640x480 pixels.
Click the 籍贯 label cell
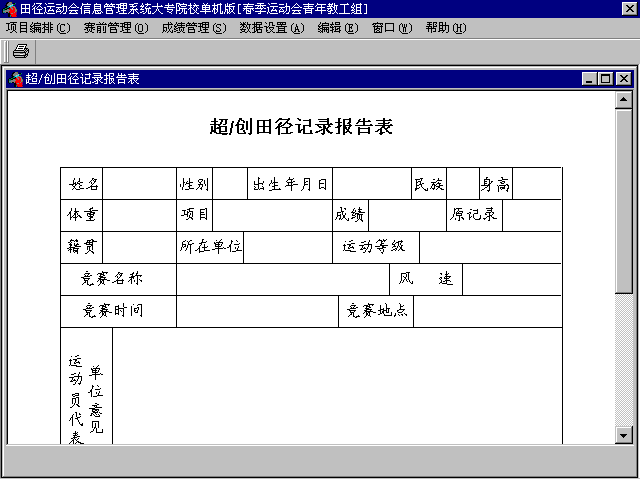82,247
